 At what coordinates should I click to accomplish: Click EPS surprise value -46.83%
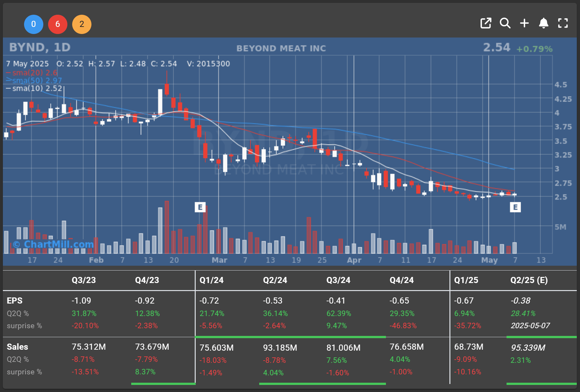(403, 326)
